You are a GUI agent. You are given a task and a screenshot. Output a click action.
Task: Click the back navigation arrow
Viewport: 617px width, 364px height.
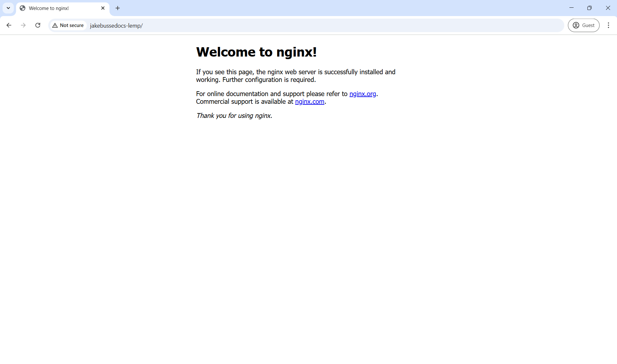[x=9, y=25]
